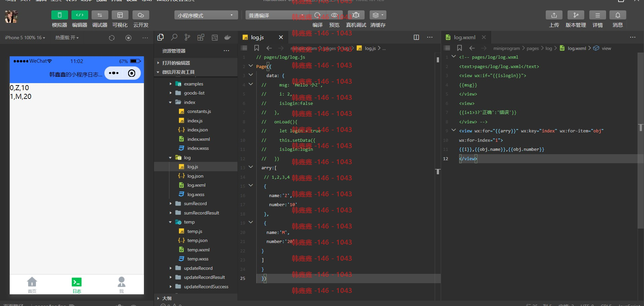Open the 小程序模式 mode dropdown
644x306 pixels.
[x=206, y=15]
